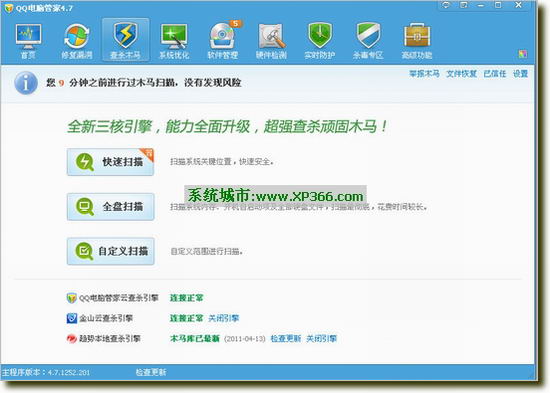Click the last-scan status message text
The height and width of the screenshot is (393, 550).
coord(144,83)
